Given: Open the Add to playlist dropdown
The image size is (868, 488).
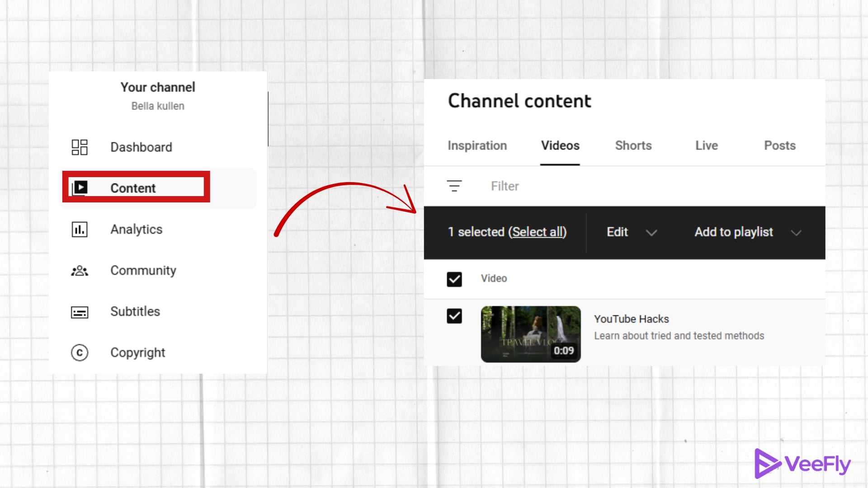Looking at the screenshot, I should tap(733, 232).
